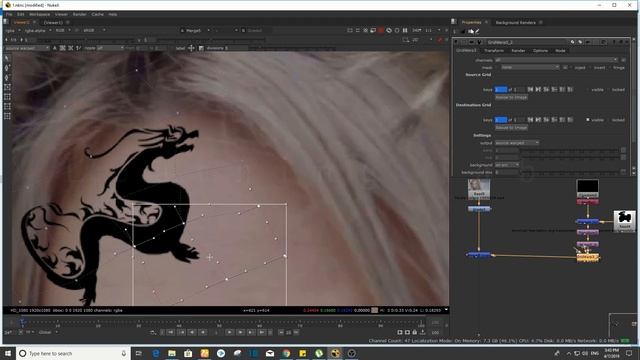
Task: Click the Source Grid keys input field
Action: (x=501, y=89)
